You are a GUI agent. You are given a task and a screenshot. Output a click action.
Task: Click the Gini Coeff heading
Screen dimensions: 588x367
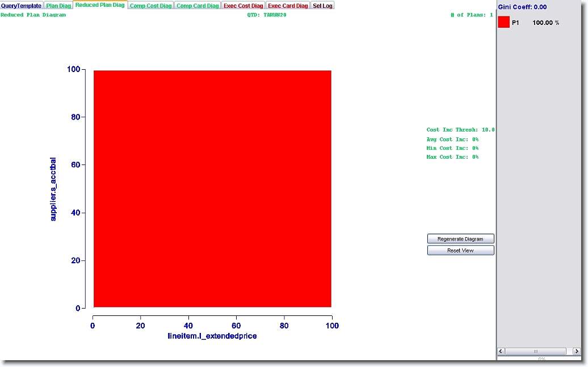click(522, 7)
